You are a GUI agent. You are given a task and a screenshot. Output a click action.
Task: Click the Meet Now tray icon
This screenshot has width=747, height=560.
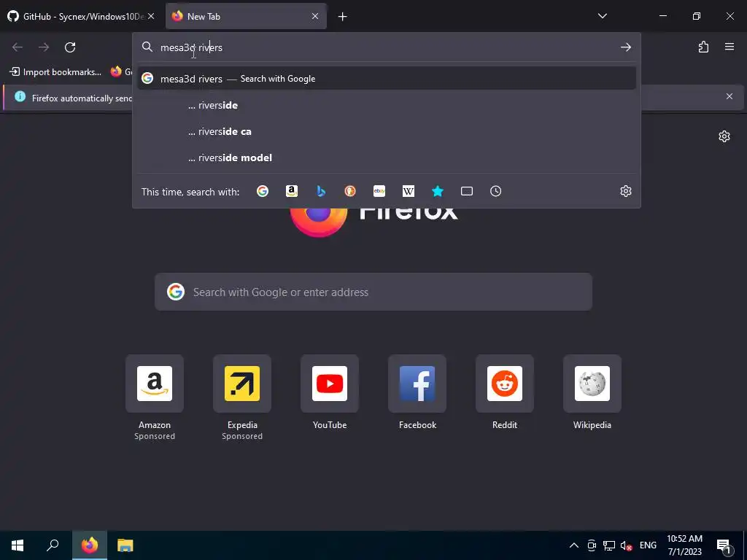(592, 545)
